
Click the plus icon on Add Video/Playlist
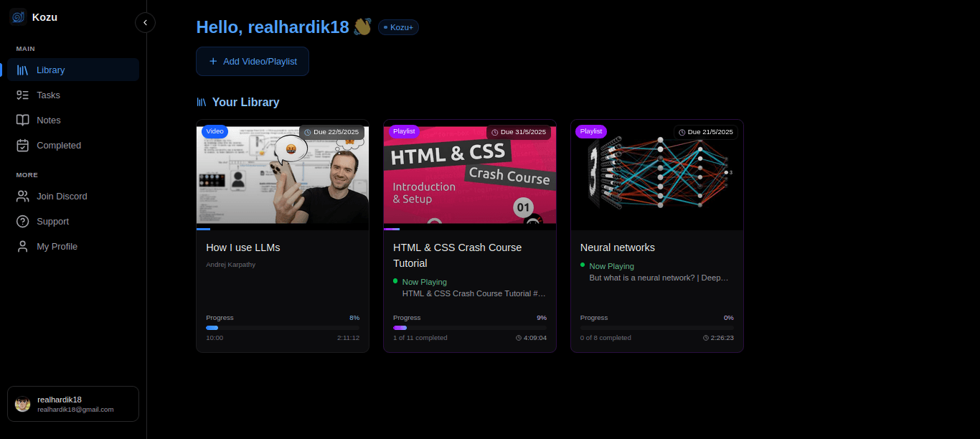pos(212,61)
